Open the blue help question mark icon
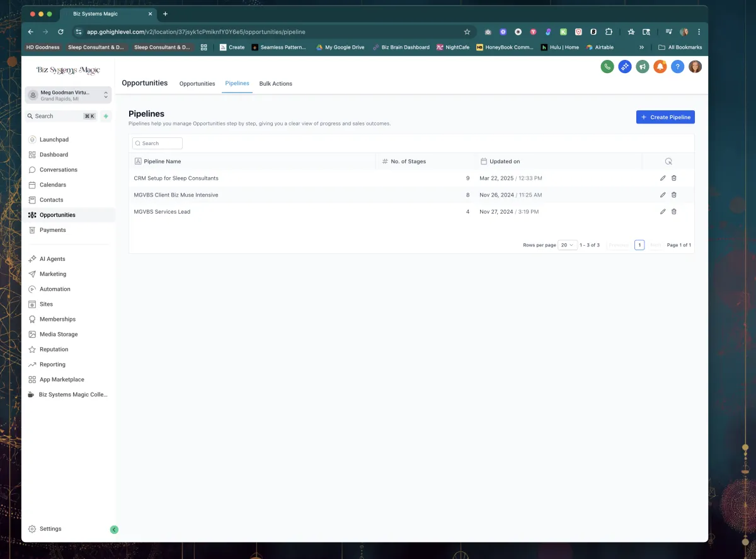Viewport: 756px width, 559px height. (x=677, y=66)
